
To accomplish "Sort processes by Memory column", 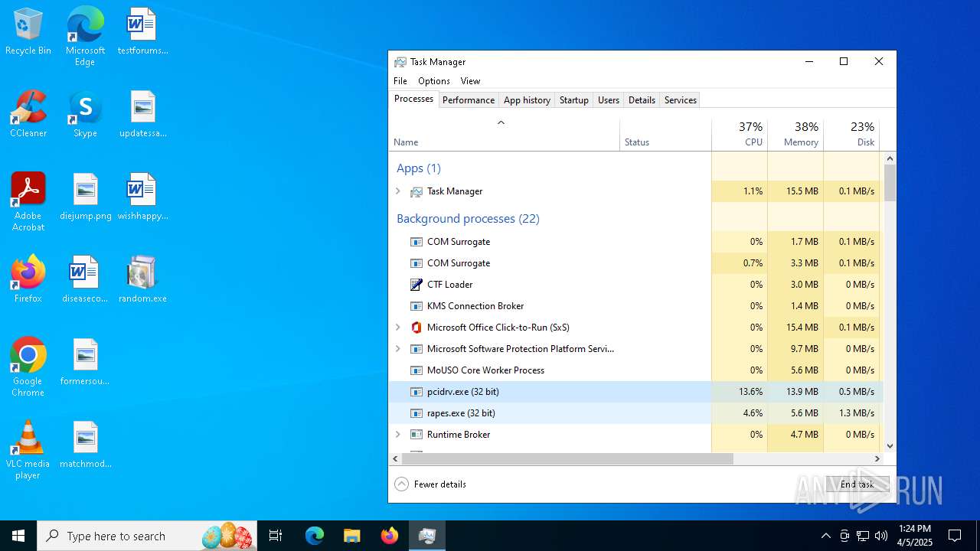I will pyautogui.click(x=795, y=135).
